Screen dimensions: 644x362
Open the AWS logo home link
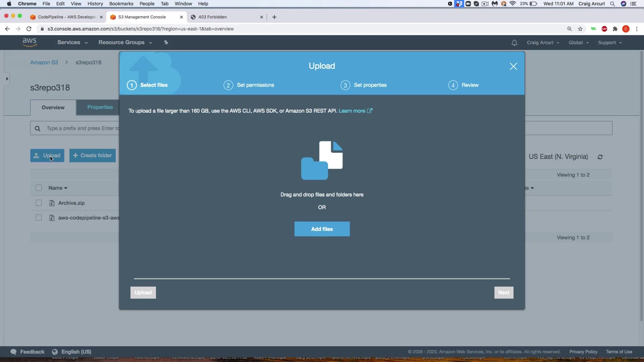pos(30,42)
